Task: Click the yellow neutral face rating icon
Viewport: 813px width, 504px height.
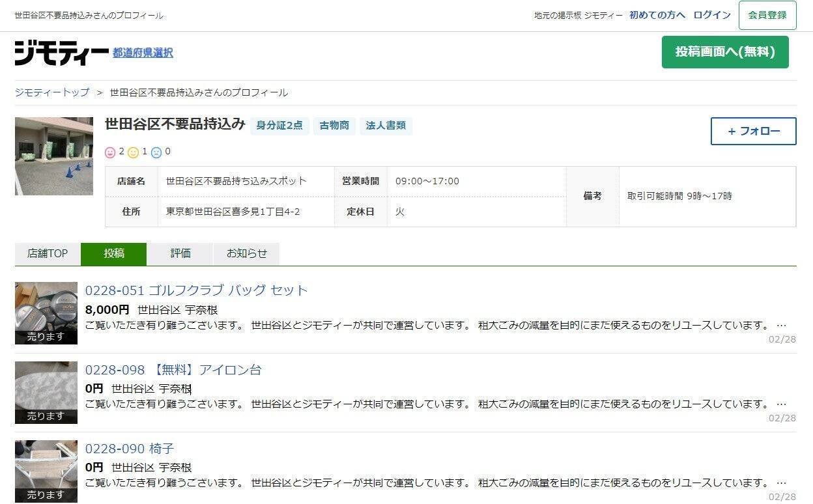Action: click(134, 152)
